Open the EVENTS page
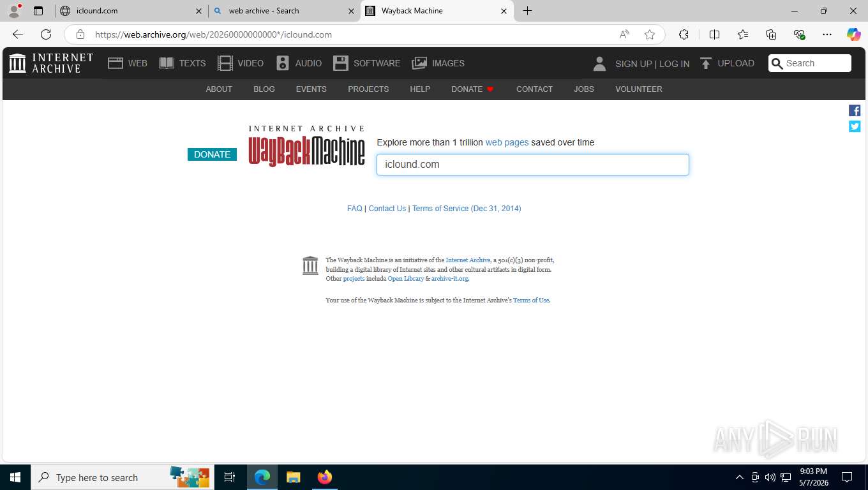Screen dimensions: 868x490 point(311,89)
